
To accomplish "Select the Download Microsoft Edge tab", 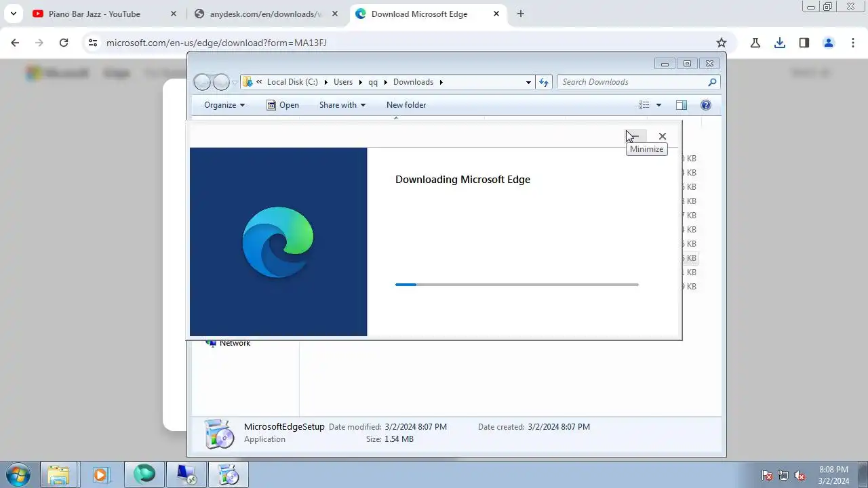I will (x=419, y=14).
